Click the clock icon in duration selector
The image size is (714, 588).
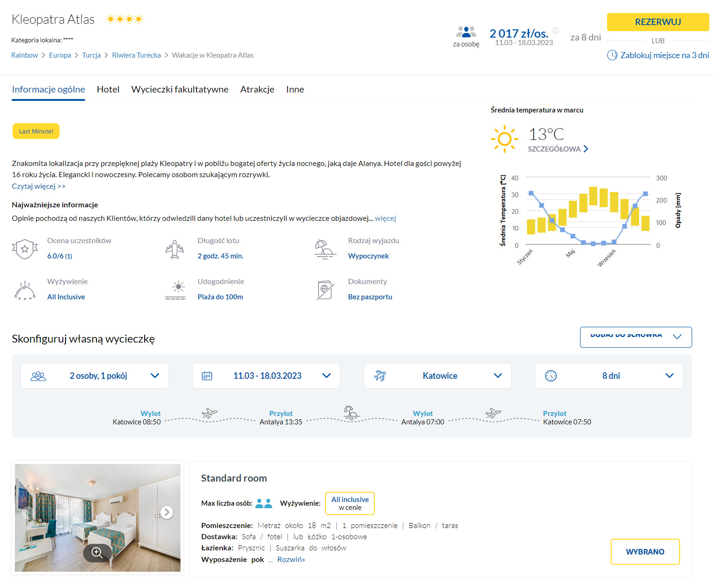point(551,376)
